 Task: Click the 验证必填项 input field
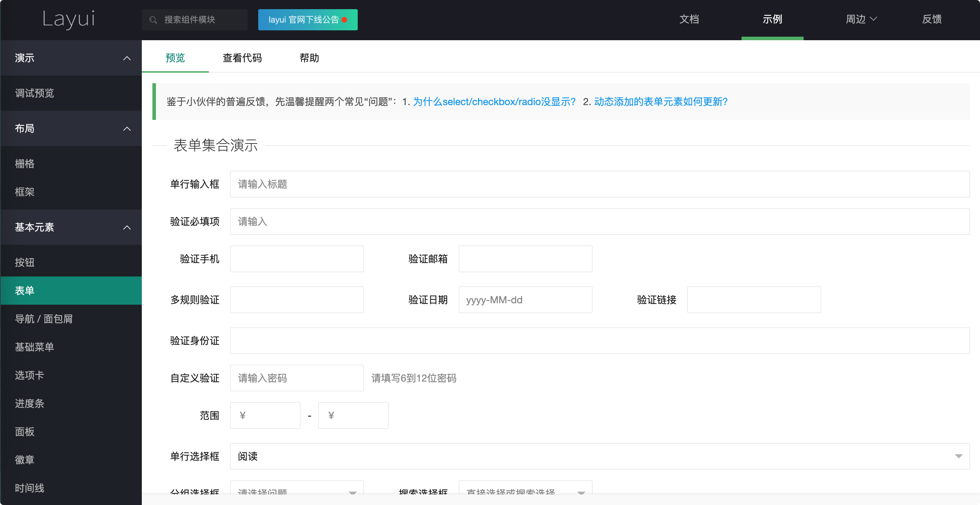pyautogui.click(x=600, y=221)
